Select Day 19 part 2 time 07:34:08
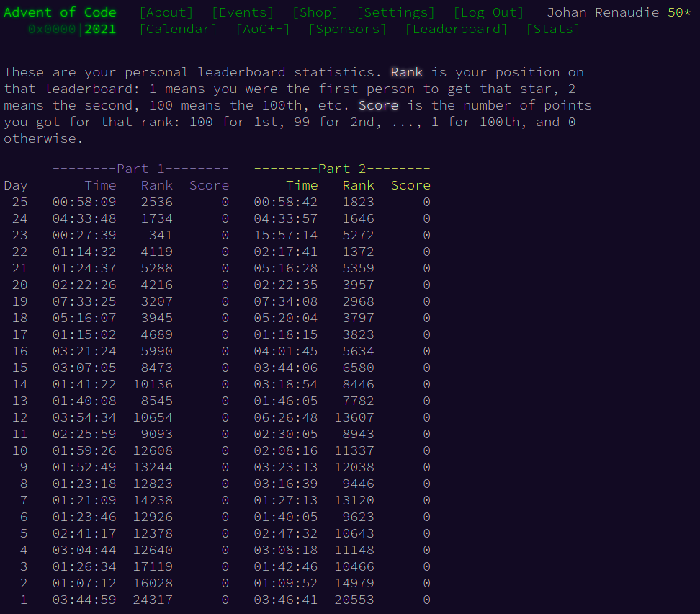700x614 pixels. click(x=286, y=302)
